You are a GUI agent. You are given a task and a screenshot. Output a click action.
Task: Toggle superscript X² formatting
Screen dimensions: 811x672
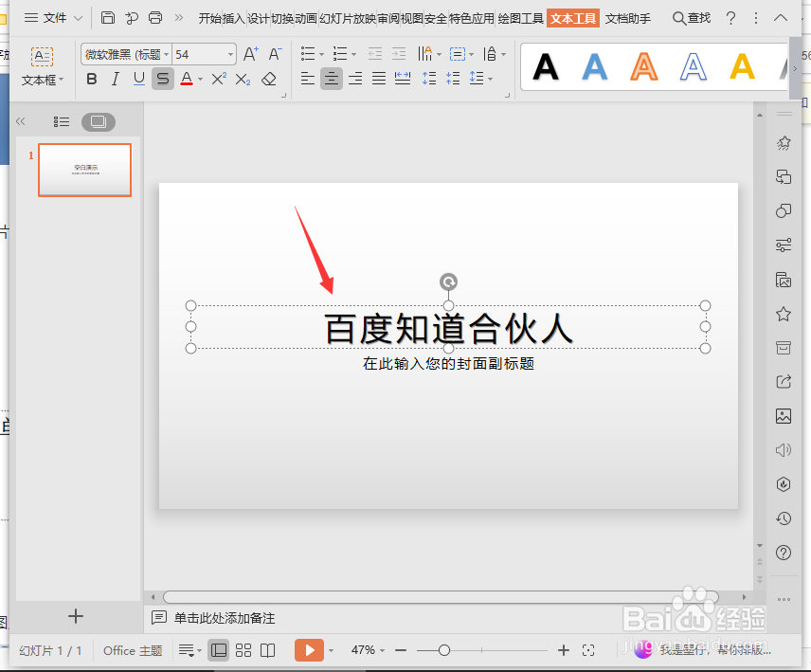click(x=219, y=79)
